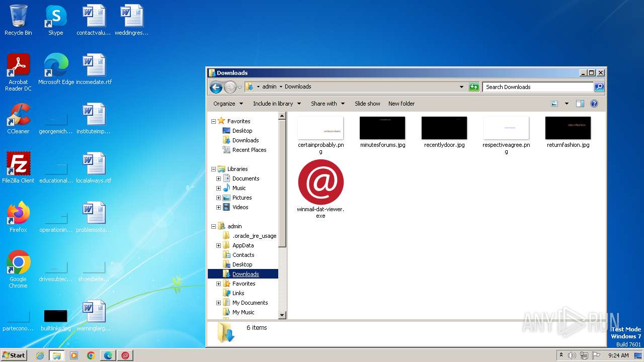Viewport: 644px width, 362px height.
Task: Open the Start menu
Action: 14,355
